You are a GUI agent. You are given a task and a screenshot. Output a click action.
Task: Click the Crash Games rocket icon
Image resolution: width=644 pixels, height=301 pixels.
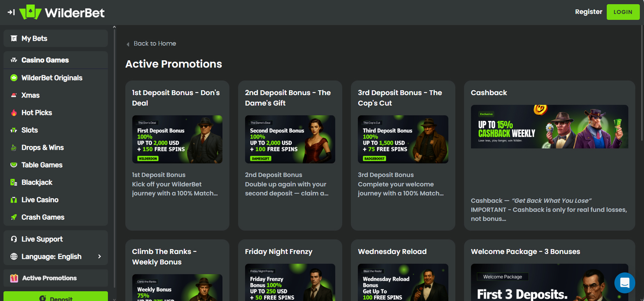[14, 217]
